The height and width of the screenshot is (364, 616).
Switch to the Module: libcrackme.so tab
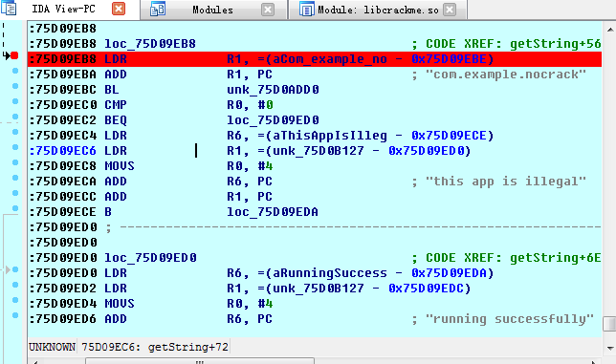[x=378, y=10]
